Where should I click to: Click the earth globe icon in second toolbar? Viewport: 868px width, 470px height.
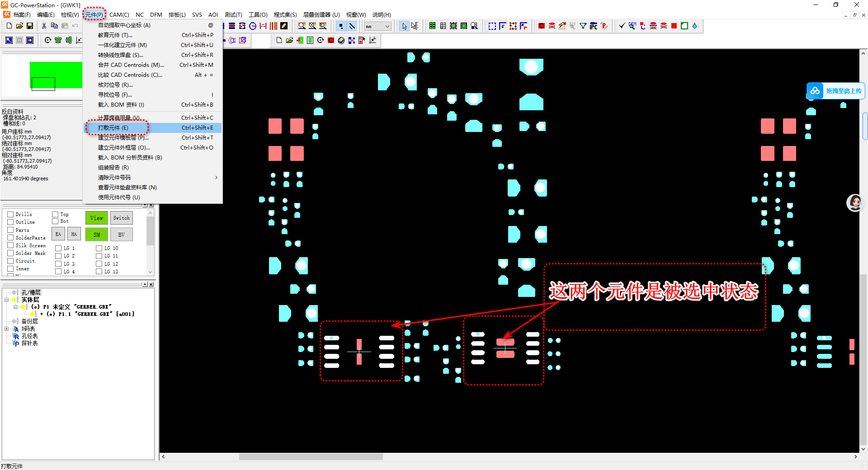click(341, 40)
